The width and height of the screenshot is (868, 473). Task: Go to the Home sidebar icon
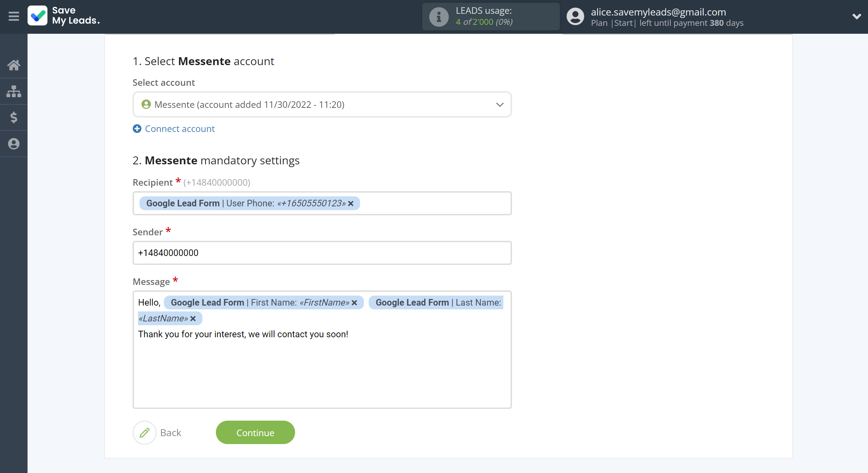14,65
